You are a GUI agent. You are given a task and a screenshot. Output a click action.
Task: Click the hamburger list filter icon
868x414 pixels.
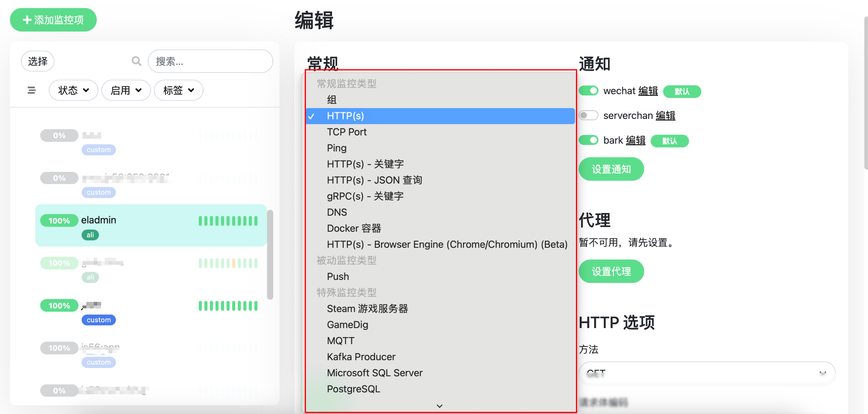pos(31,90)
